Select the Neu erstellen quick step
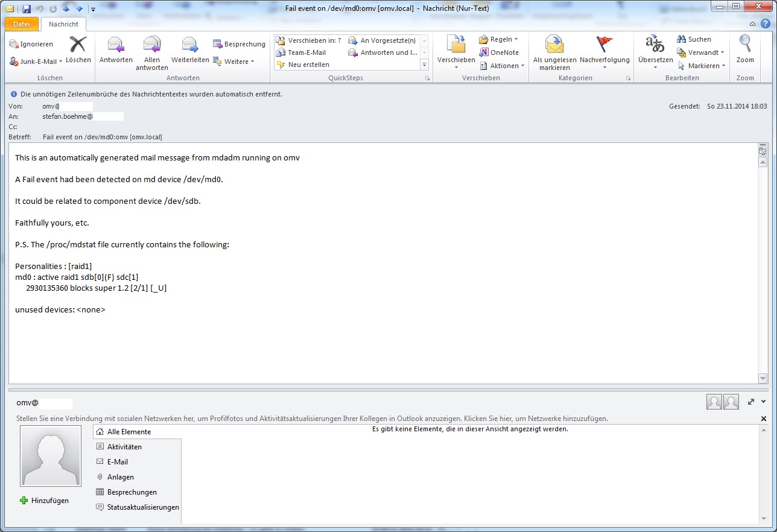 (x=303, y=65)
